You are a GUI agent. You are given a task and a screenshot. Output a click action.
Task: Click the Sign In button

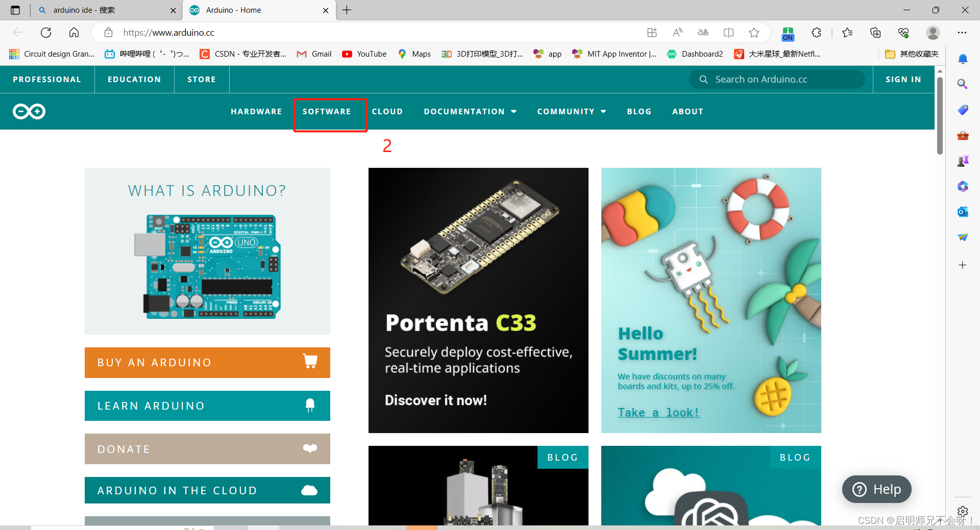point(903,80)
